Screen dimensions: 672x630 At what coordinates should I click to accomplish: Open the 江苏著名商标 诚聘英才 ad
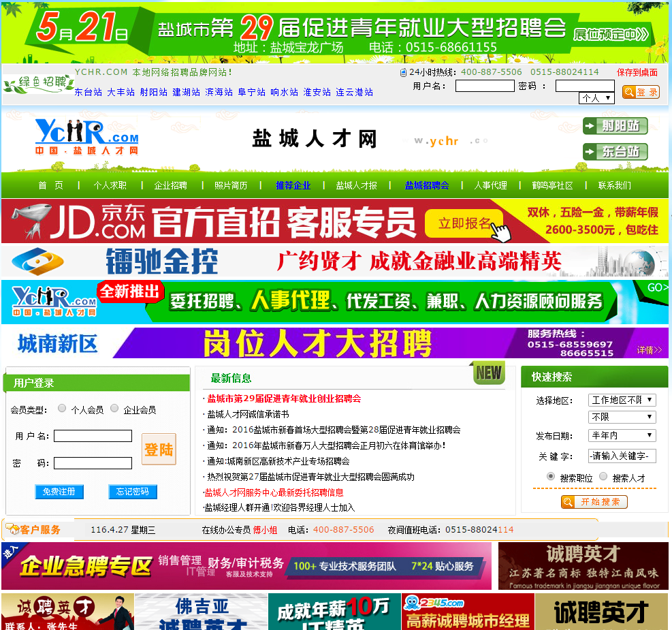click(583, 566)
